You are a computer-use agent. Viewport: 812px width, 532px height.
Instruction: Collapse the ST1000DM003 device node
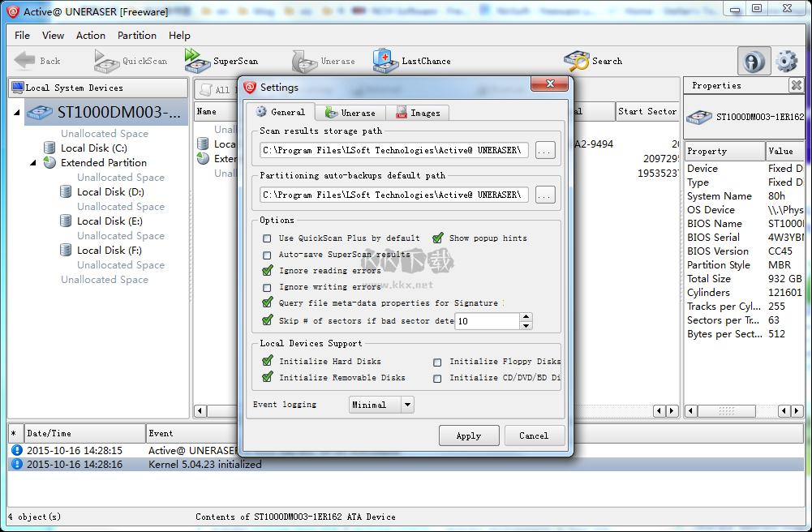point(17,113)
